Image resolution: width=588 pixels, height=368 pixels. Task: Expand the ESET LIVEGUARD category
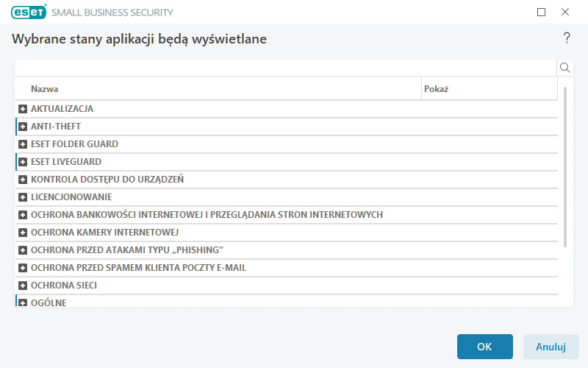click(23, 162)
